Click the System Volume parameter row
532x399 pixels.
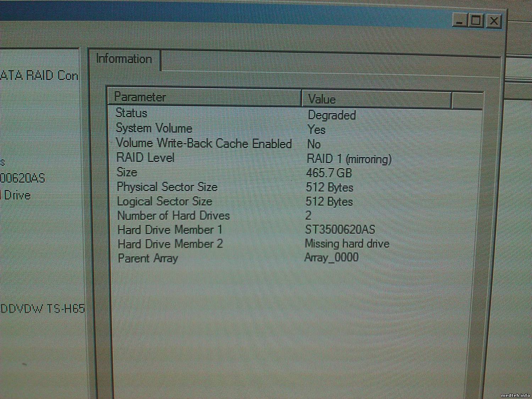point(154,128)
